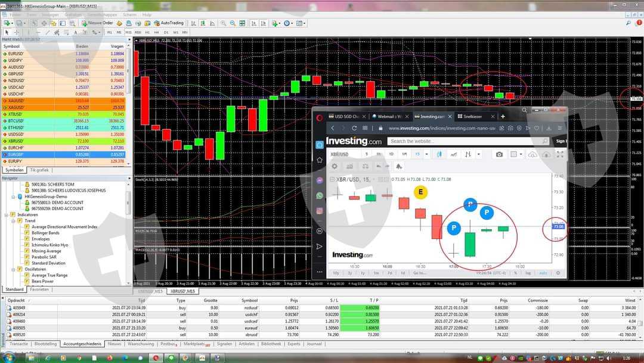The height and width of the screenshot is (363, 644).
Task: Reload the Investing.com page
Action: (x=354, y=128)
